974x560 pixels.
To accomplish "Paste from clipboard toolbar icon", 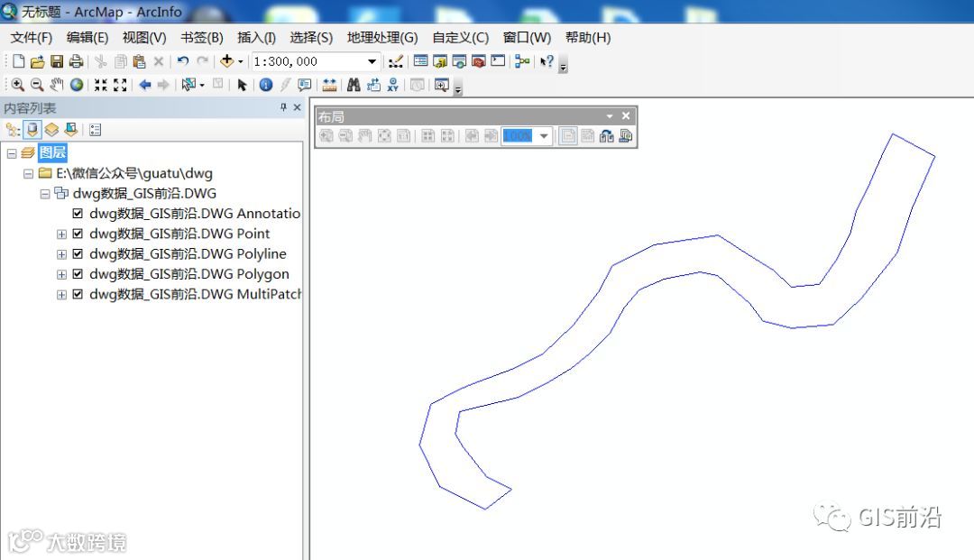I will [139, 61].
